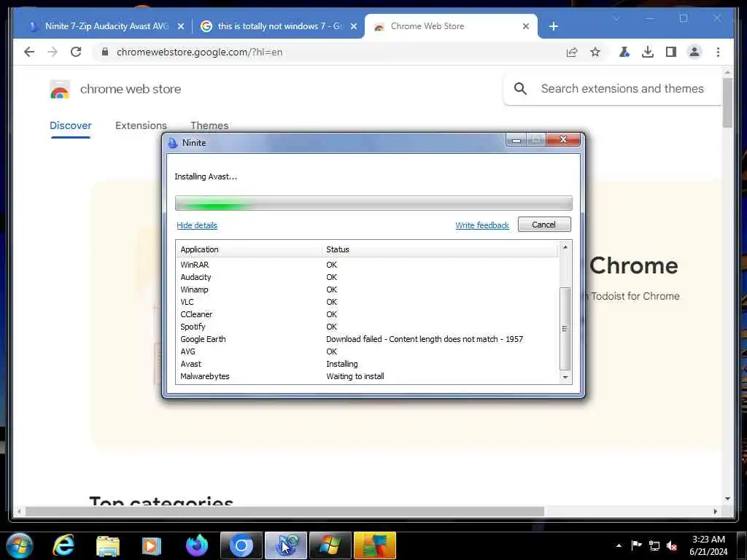This screenshot has height=560, width=747.
Task: Click the Chrome forward arrow
Action: (x=53, y=52)
